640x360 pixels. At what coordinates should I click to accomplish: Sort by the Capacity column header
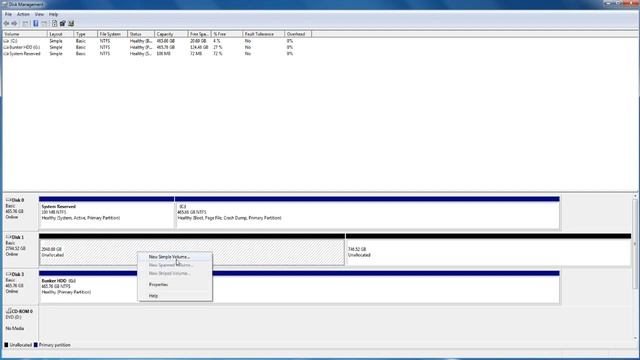[171, 34]
